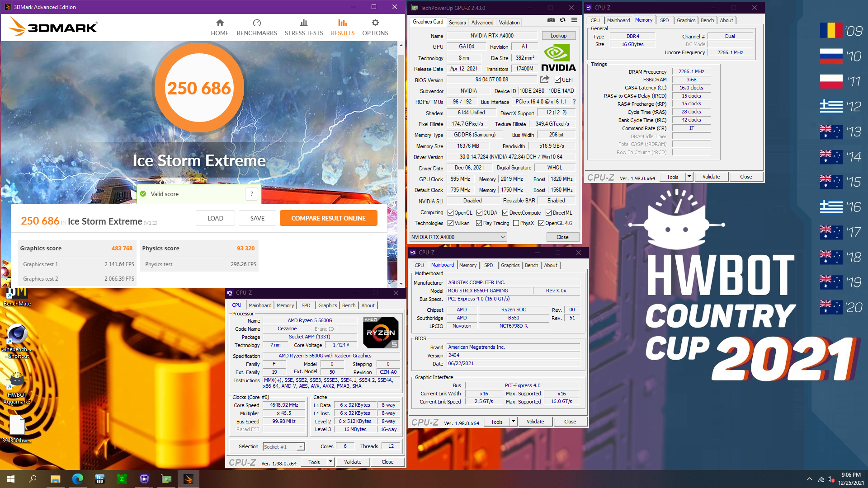Take GPU-Z screenshot with camera icon

[551, 20]
